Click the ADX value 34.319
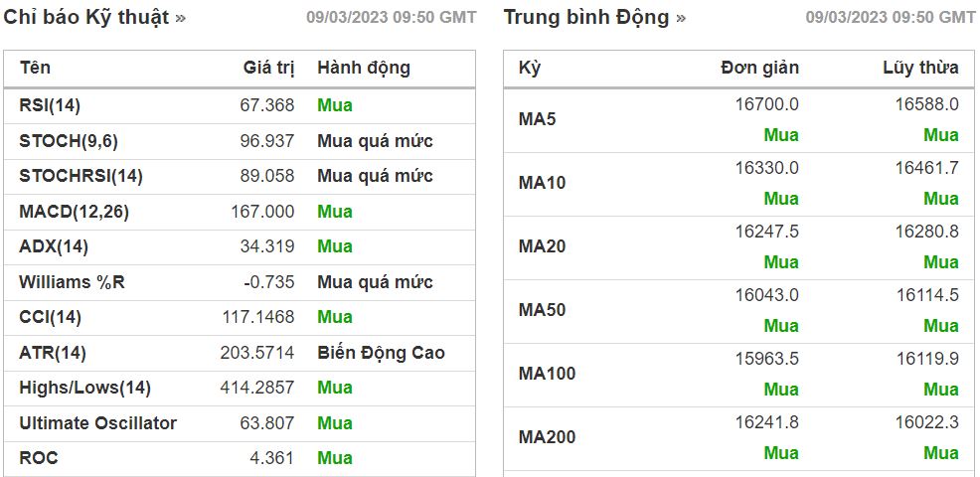The width and height of the screenshot is (980, 477). [x=267, y=246]
